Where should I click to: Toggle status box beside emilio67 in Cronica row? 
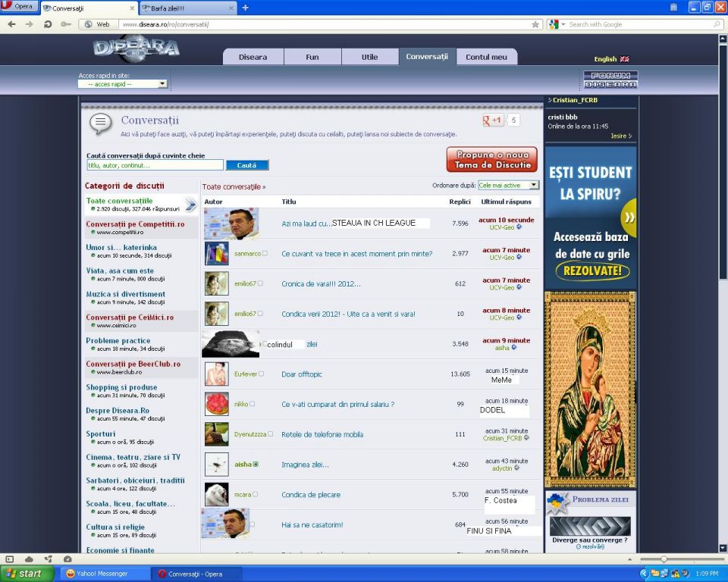pos(260,283)
